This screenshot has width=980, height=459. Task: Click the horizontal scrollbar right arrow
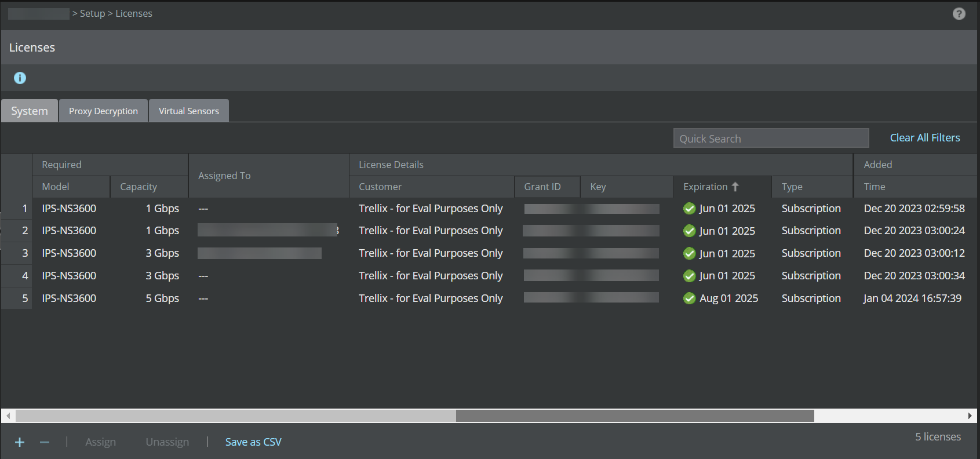tap(970, 416)
